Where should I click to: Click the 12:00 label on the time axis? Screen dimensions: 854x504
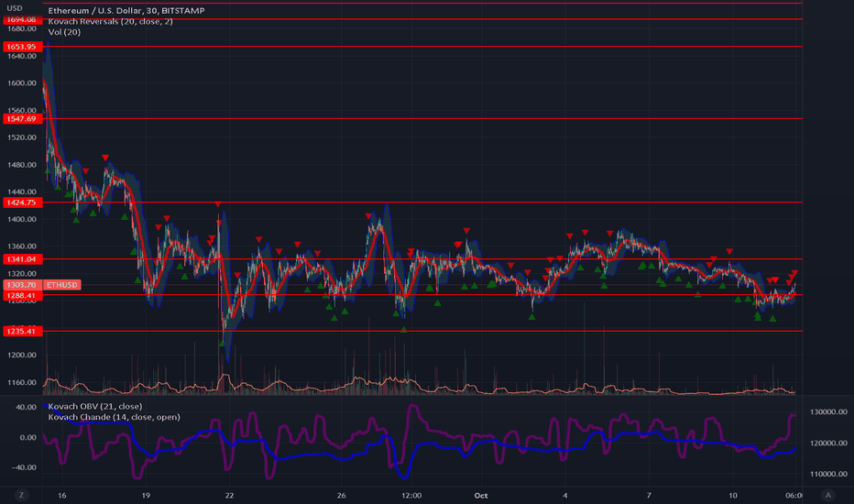pos(411,495)
